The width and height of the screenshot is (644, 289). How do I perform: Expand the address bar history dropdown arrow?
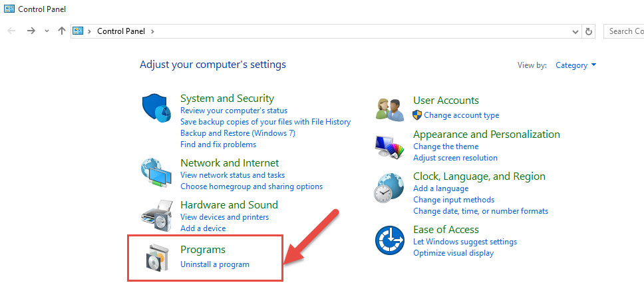[x=575, y=32]
